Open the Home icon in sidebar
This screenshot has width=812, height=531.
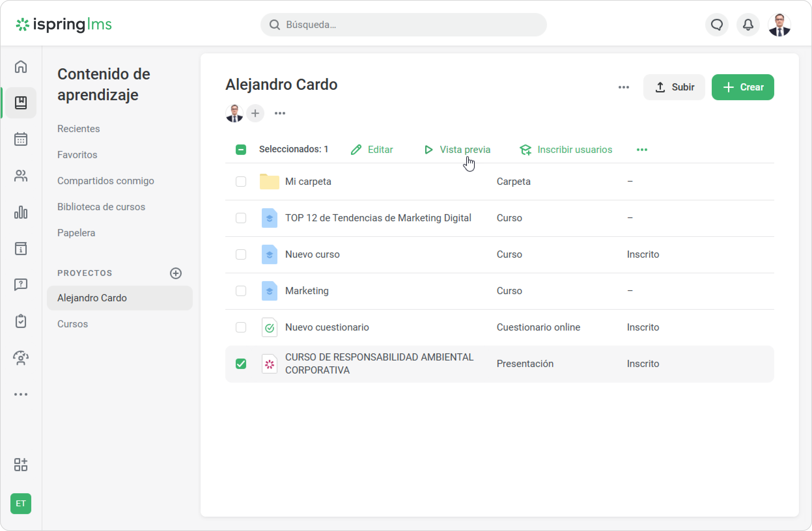coord(21,67)
